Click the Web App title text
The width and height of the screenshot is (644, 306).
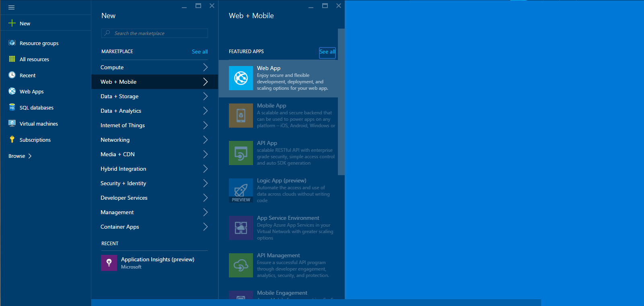coord(269,68)
